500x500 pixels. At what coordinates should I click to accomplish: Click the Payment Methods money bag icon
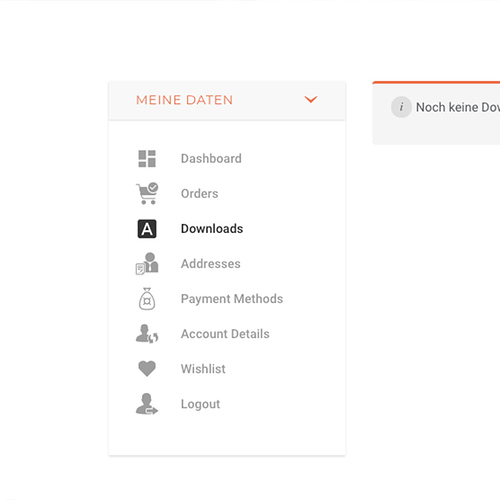click(147, 299)
